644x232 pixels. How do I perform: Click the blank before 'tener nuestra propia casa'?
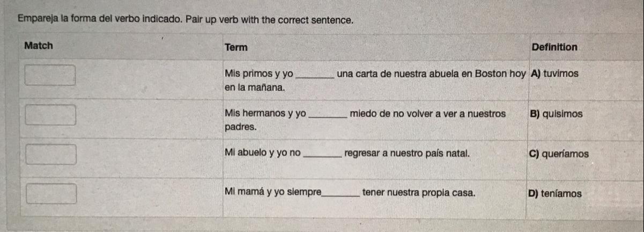point(341,194)
